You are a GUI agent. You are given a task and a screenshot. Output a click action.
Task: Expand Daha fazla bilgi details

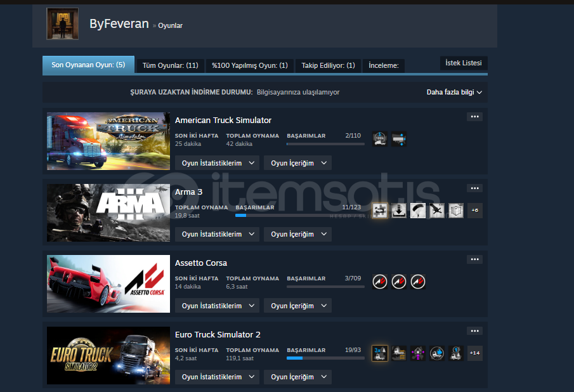click(454, 92)
